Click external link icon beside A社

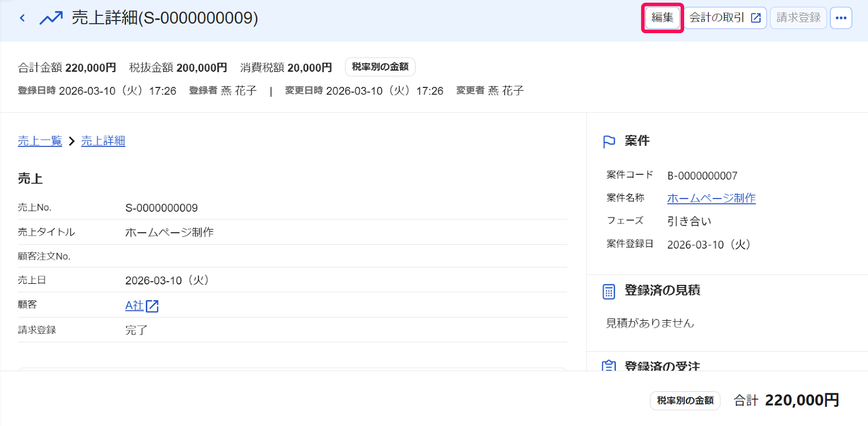coord(152,306)
